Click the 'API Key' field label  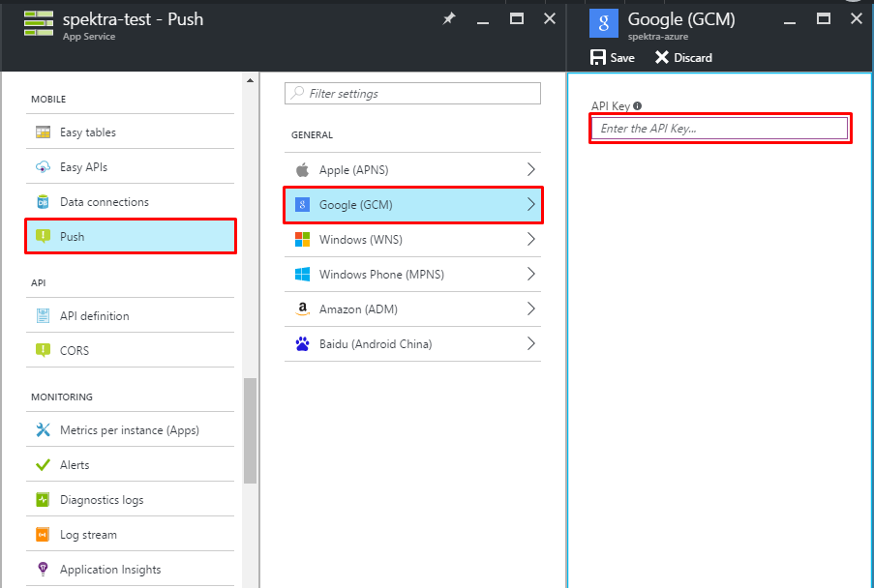click(611, 105)
